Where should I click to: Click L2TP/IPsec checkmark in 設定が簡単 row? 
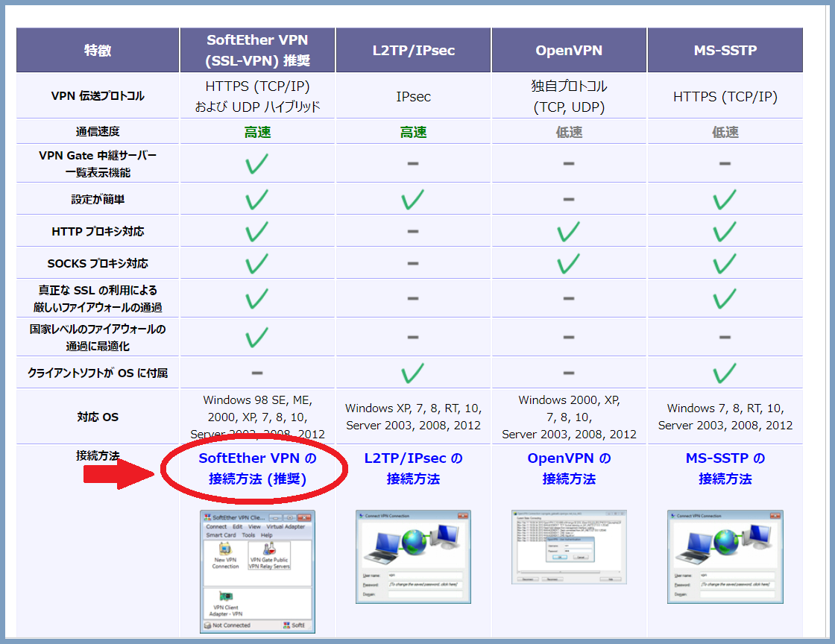point(413,200)
